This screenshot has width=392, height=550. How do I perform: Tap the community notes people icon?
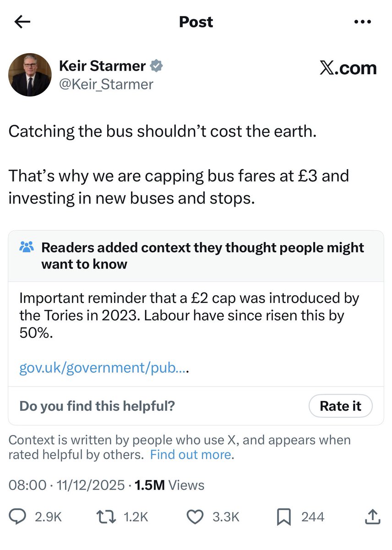coord(27,248)
